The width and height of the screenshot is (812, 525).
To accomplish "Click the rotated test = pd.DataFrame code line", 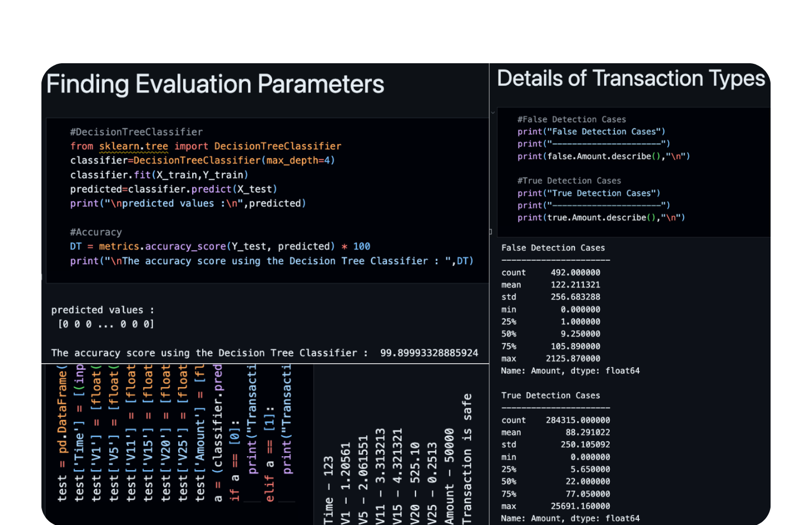I will [x=62, y=434].
